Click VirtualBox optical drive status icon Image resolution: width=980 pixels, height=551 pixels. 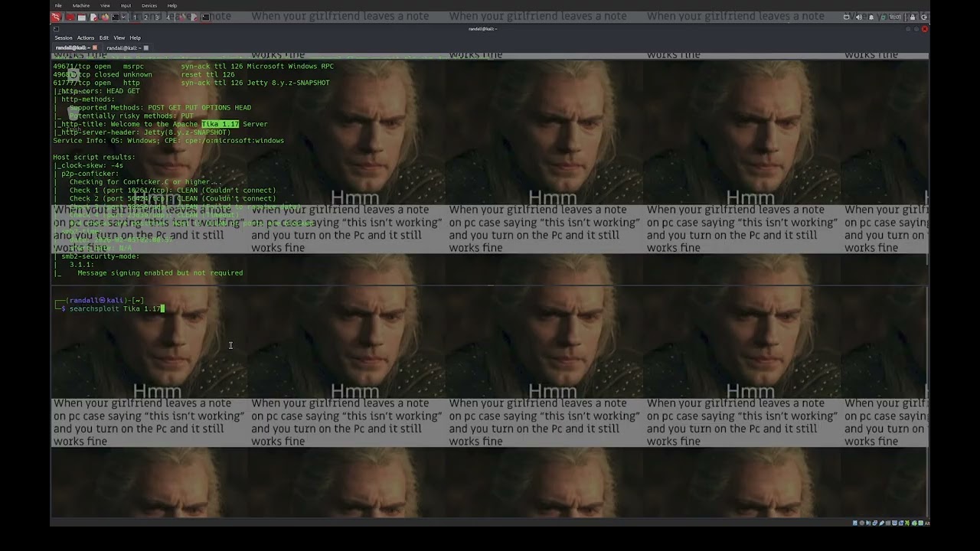point(862,523)
